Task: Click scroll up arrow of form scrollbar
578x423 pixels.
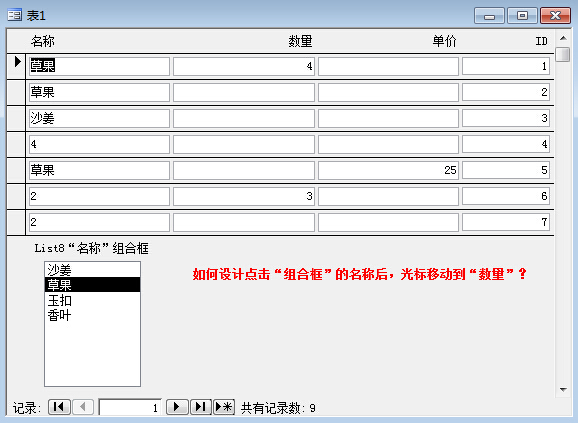Action: (563, 38)
